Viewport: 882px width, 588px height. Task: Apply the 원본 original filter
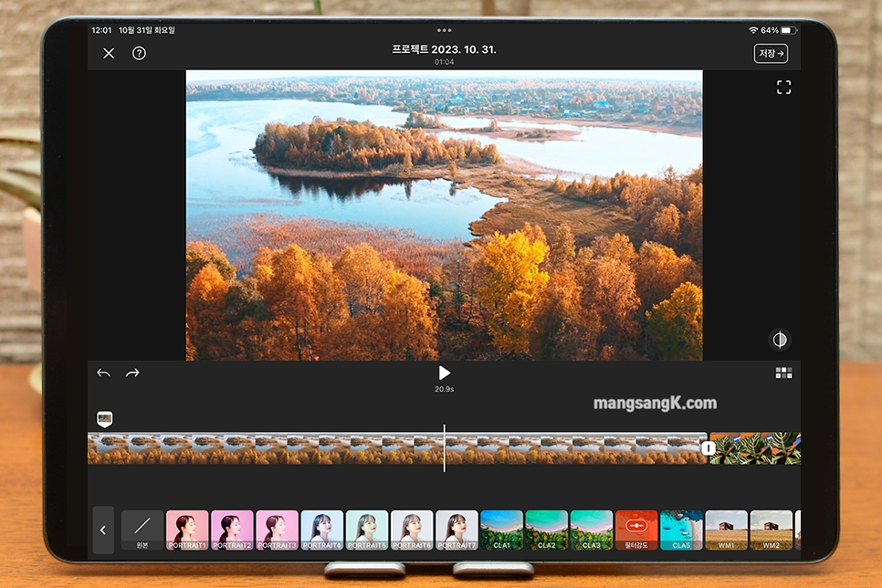[142, 530]
